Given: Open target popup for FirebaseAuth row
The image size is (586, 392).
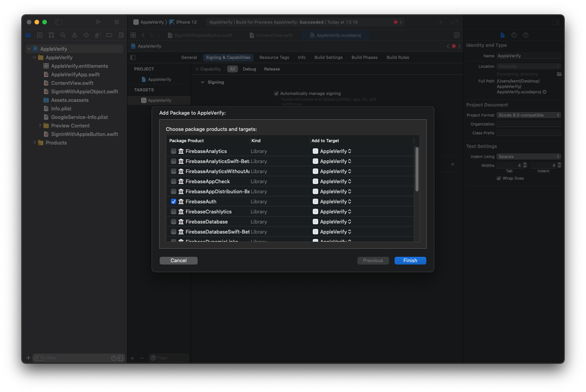Looking at the screenshot, I should pyautogui.click(x=336, y=201).
